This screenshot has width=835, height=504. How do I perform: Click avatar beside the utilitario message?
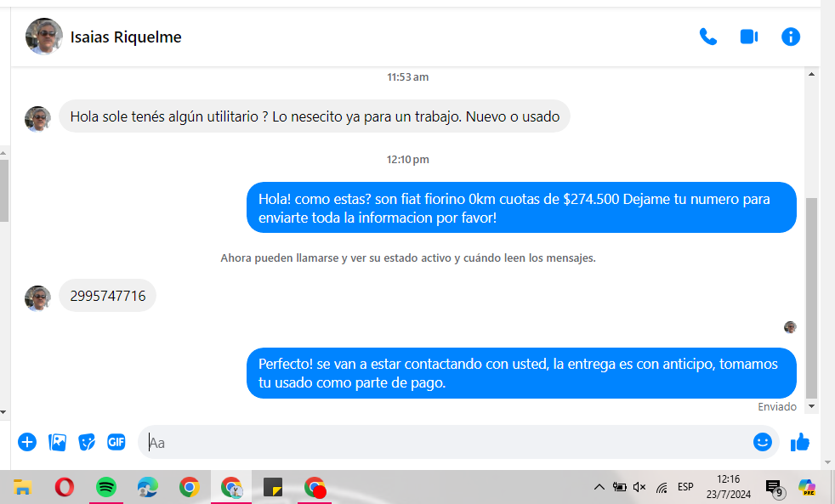pos(37,119)
